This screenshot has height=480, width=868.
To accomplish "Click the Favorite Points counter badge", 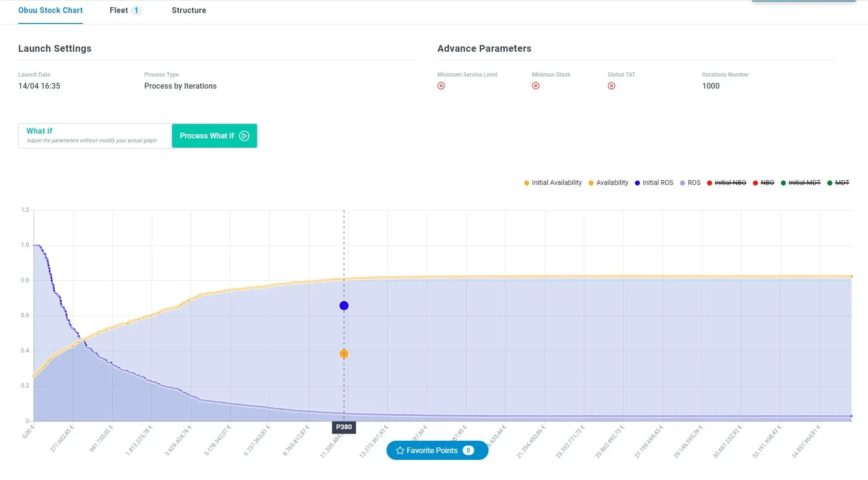I will point(468,450).
